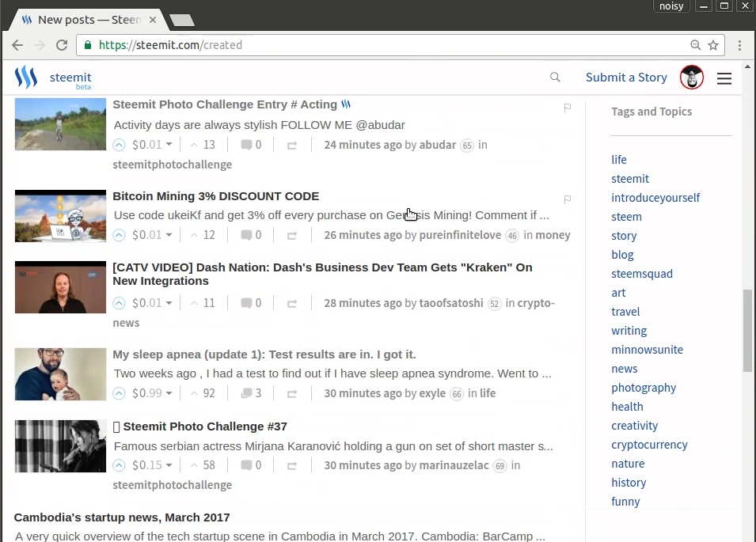Click the zoom magnifier icon in address bar

(695, 45)
